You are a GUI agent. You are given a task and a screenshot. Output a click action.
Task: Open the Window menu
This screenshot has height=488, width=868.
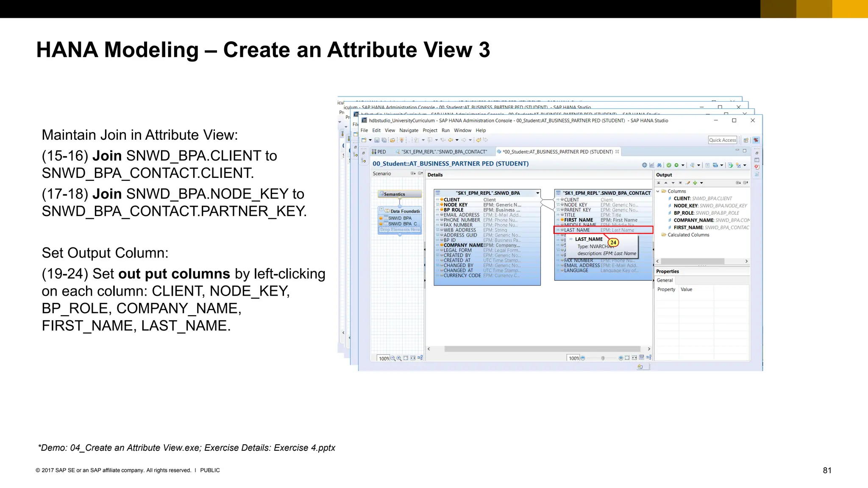(x=462, y=130)
